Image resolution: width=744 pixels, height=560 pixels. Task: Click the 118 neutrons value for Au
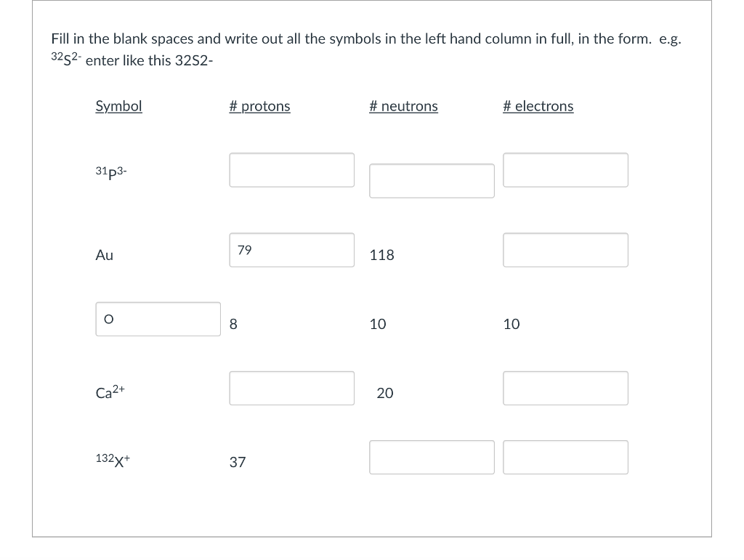click(381, 255)
